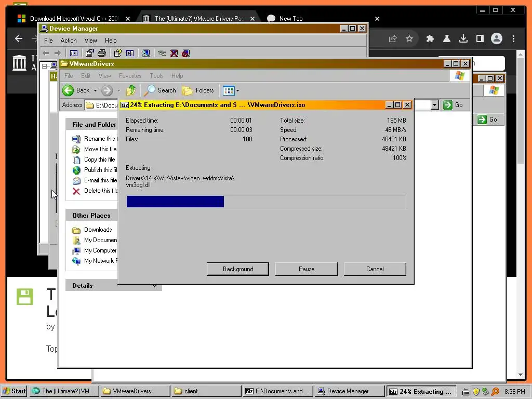Open Device Manager's View menu
Image resolution: width=532 pixels, height=399 pixels.
(90, 41)
